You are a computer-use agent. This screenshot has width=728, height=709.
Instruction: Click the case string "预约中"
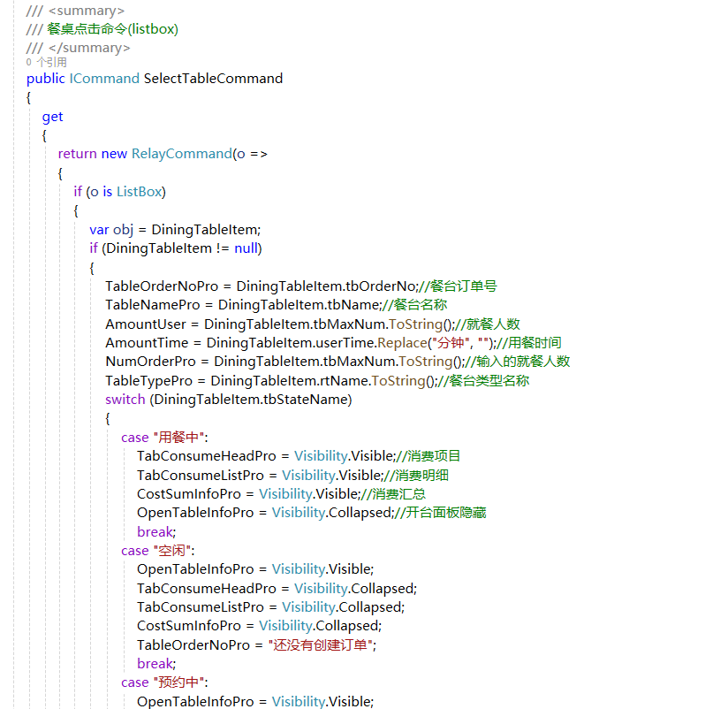click(x=178, y=683)
